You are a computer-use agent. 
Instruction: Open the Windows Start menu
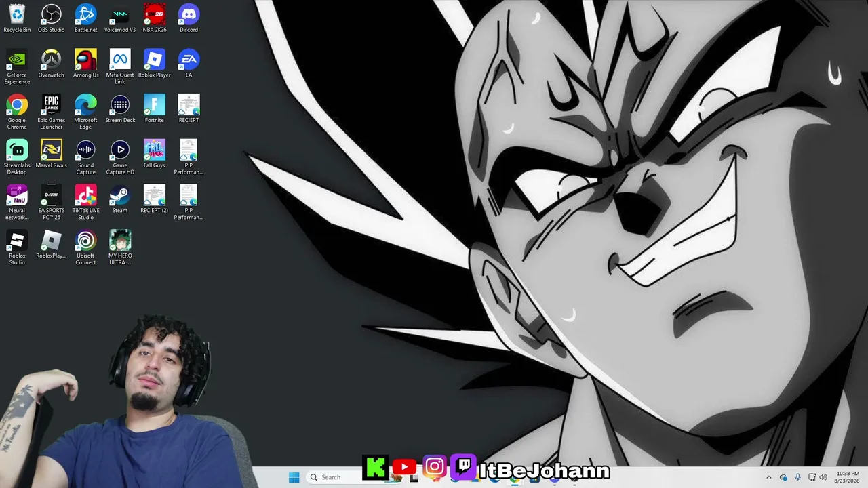tap(294, 477)
